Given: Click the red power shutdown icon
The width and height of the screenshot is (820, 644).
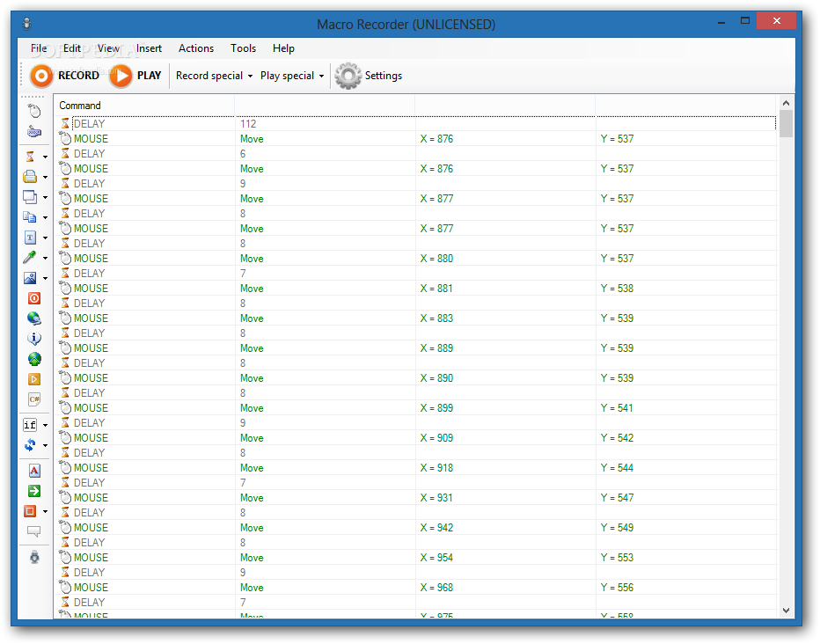Looking at the screenshot, I should (x=34, y=298).
